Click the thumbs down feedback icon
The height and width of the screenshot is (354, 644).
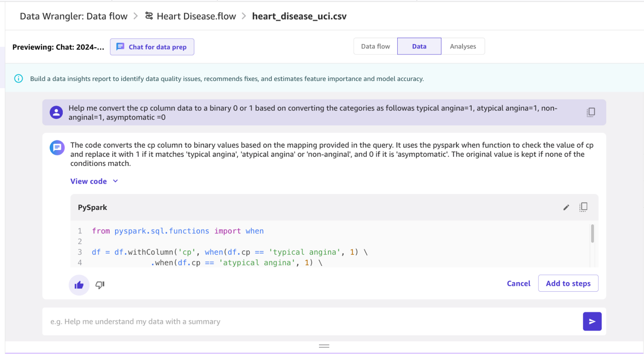(100, 285)
